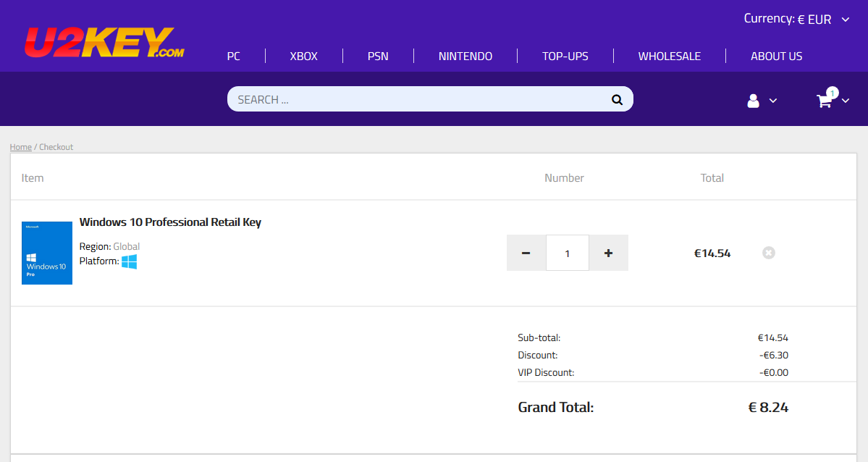Increase quantity with the plus button
Screen dimensions: 868x462
(x=608, y=253)
